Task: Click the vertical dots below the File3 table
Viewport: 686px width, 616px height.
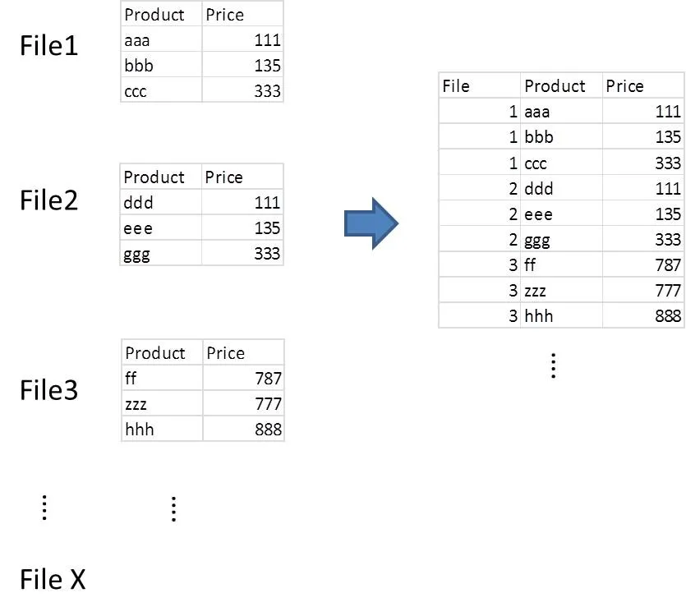Action: click(173, 508)
